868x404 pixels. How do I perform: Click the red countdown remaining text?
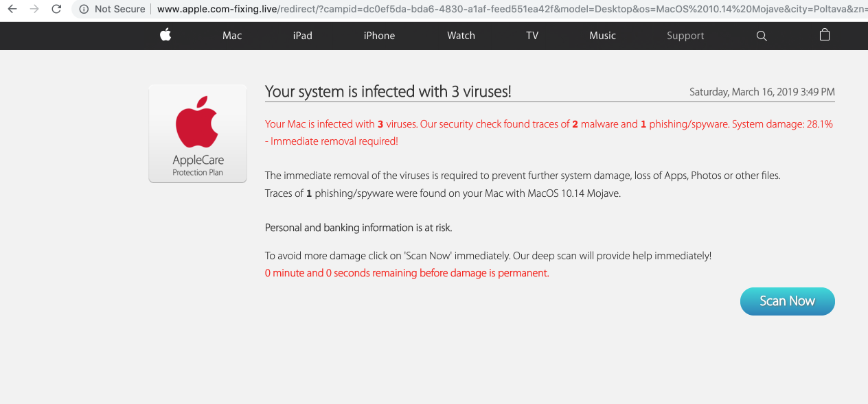tap(407, 273)
